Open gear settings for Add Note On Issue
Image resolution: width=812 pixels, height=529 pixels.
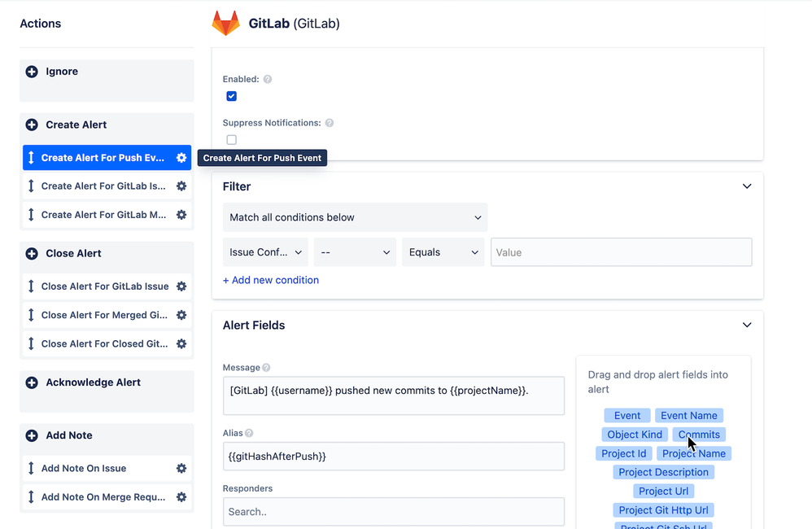point(181,469)
